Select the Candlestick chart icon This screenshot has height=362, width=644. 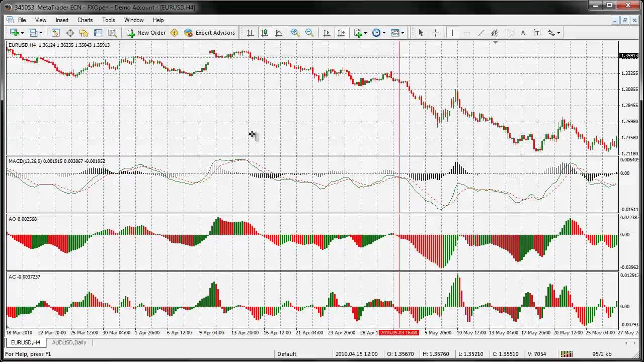point(265,33)
